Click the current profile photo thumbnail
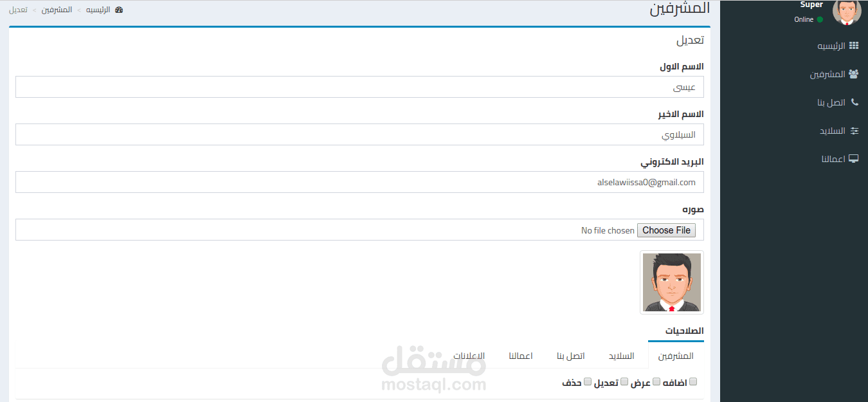This screenshot has width=868, height=402. (x=672, y=282)
